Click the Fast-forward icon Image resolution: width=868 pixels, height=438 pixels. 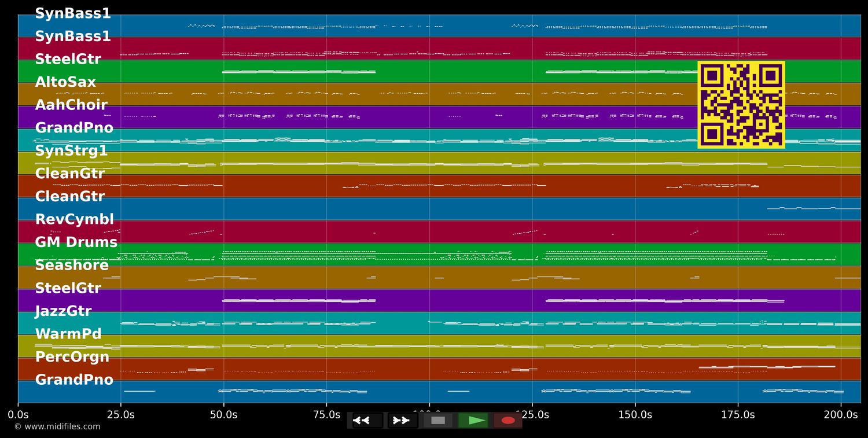point(402,420)
